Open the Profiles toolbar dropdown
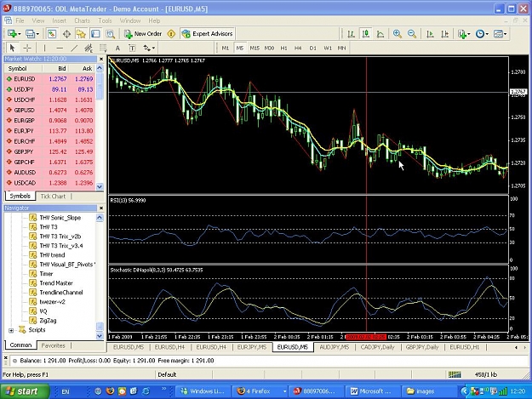532x399 pixels. click(x=32, y=33)
